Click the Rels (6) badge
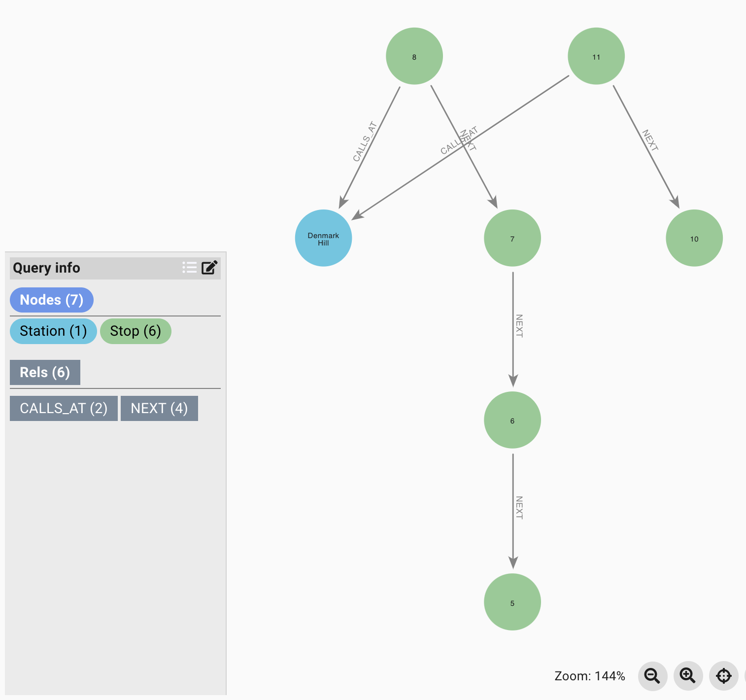The image size is (746, 700). pyautogui.click(x=45, y=372)
